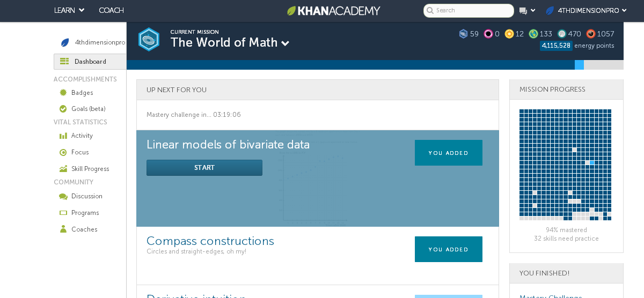Click the World of Math mission icon
Viewport: 644px width, 298px height.
[149, 39]
